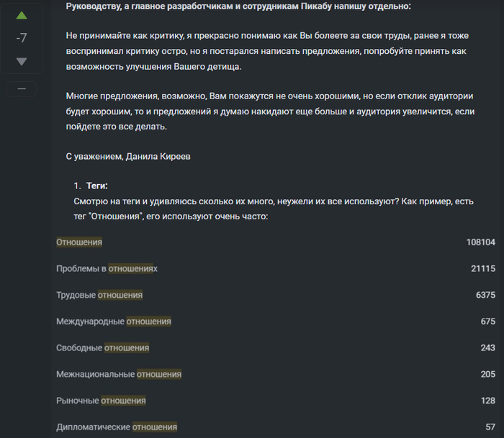Choose the "Международные отношения" tag
The image size is (504, 438).
click(114, 321)
